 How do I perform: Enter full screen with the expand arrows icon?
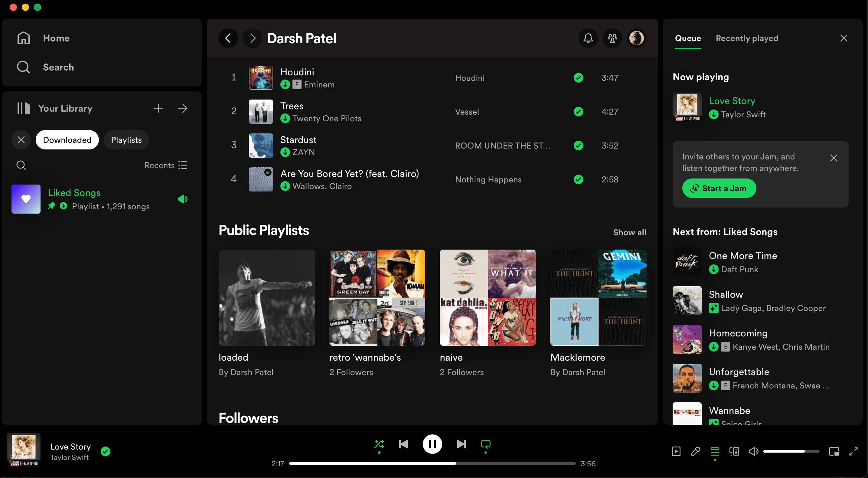[853, 451]
